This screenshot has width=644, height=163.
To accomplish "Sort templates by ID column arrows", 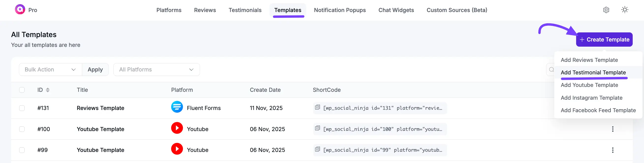I will tap(48, 90).
